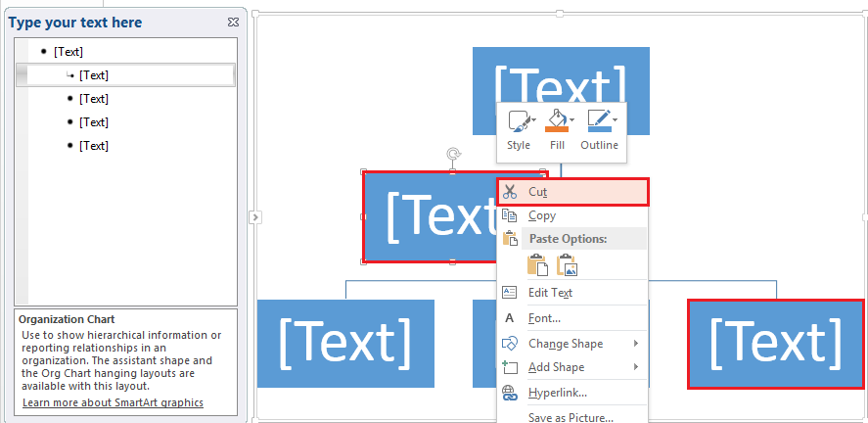Choose Cut from the context menu

(x=572, y=192)
